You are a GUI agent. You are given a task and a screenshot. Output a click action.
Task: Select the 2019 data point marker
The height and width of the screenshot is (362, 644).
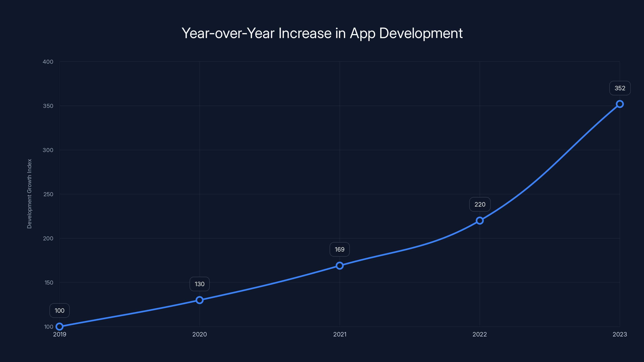click(x=60, y=326)
